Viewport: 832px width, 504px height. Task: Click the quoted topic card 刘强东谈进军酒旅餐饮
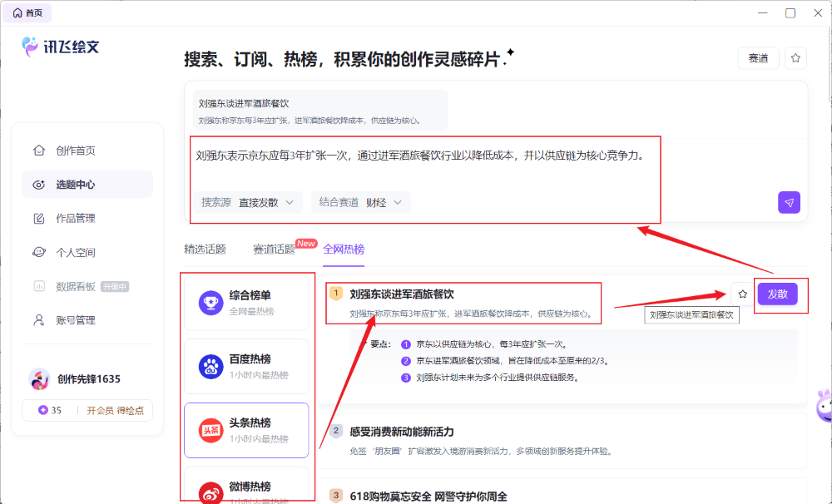pyautogui.click(x=320, y=111)
